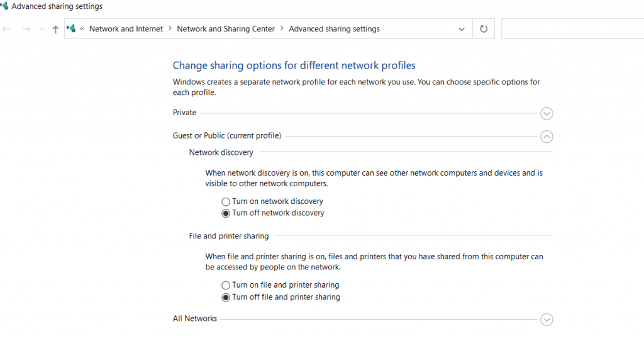Screen dimensions: 644x338
Task: Expand the Private profile section
Action: click(547, 113)
